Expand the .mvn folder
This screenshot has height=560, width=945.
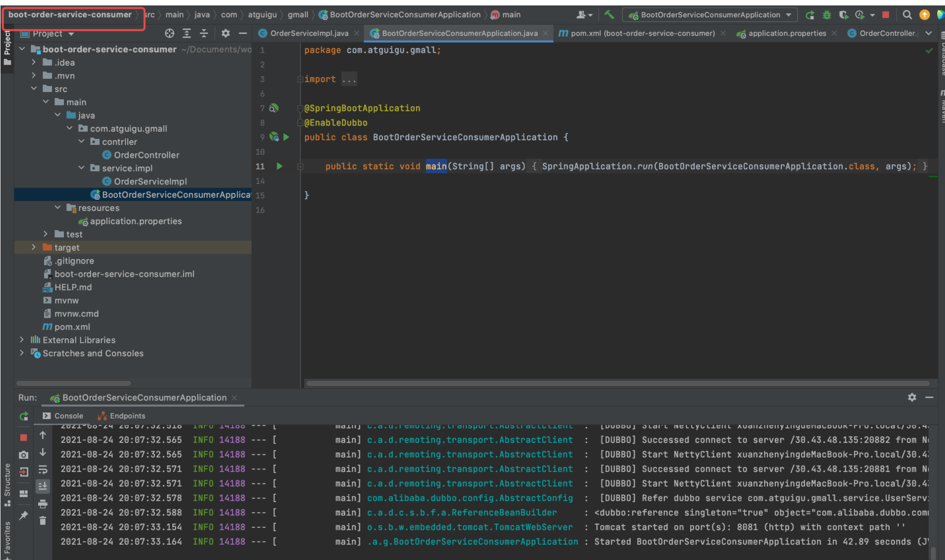pyautogui.click(x=34, y=75)
